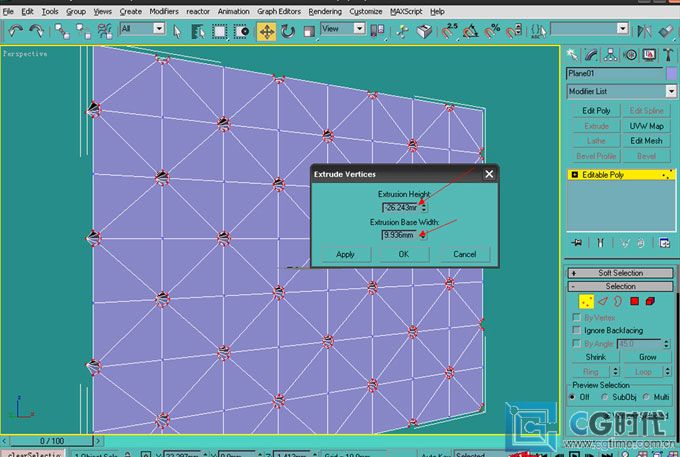The width and height of the screenshot is (680, 457).
Task: Toggle the Angle Snap magnet
Action: coord(471,31)
